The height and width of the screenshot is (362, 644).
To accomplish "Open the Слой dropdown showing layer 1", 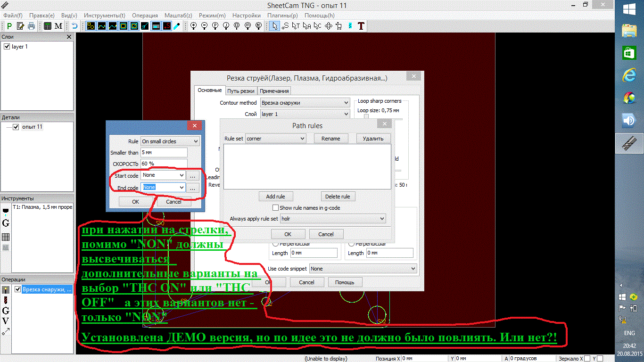I will [305, 114].
